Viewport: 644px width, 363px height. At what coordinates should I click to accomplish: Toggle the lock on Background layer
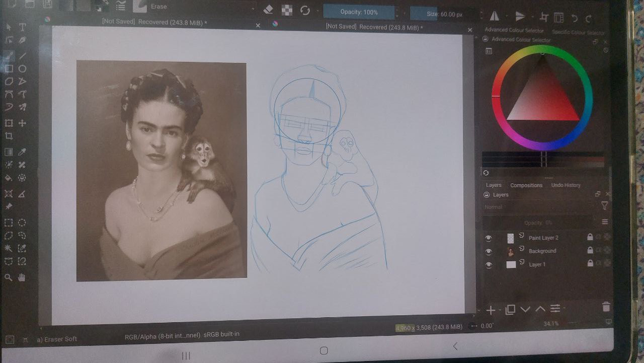pyautogui.click(x=590, y=250)
